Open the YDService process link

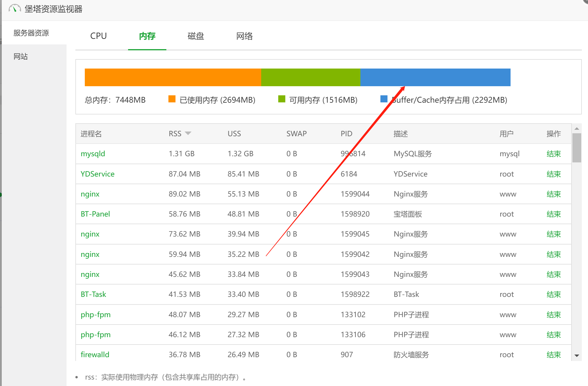[x=97, y=174]
